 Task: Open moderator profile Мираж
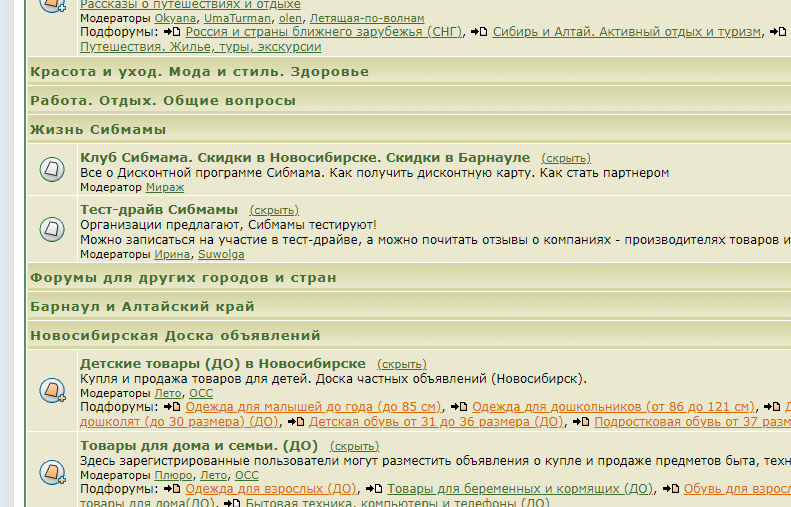(165, 187)
